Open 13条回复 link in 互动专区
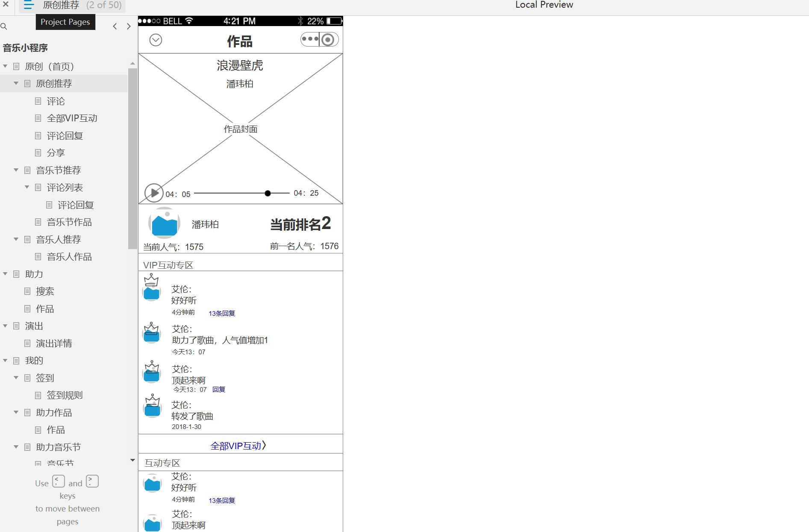The image size is (809, 532). pyautogui.click(x=222, y=500)
